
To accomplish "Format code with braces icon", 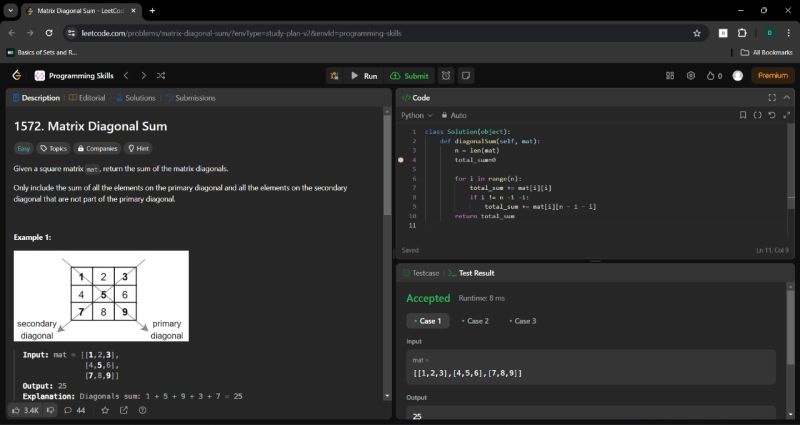I will click(758, 115).
